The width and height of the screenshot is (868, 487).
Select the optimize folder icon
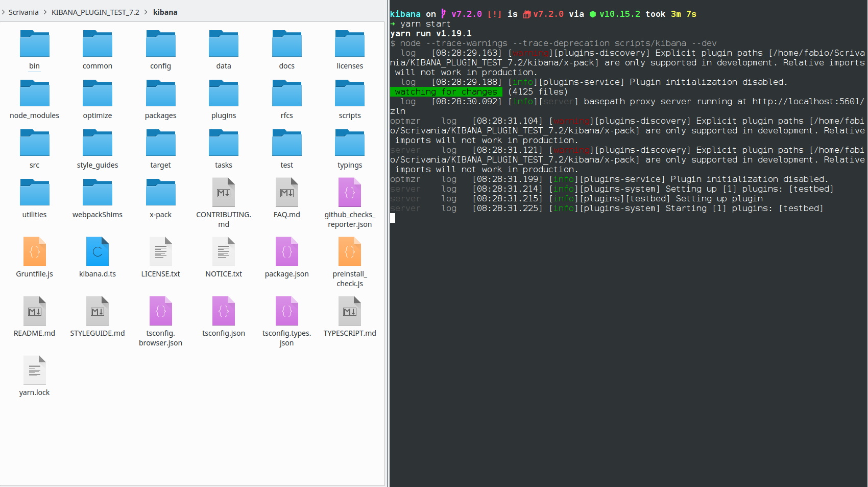click(x=98, y=93)
